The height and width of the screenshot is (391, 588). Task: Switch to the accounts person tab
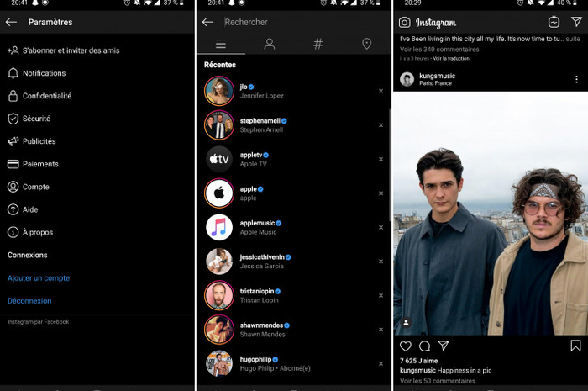pos(270,44)
